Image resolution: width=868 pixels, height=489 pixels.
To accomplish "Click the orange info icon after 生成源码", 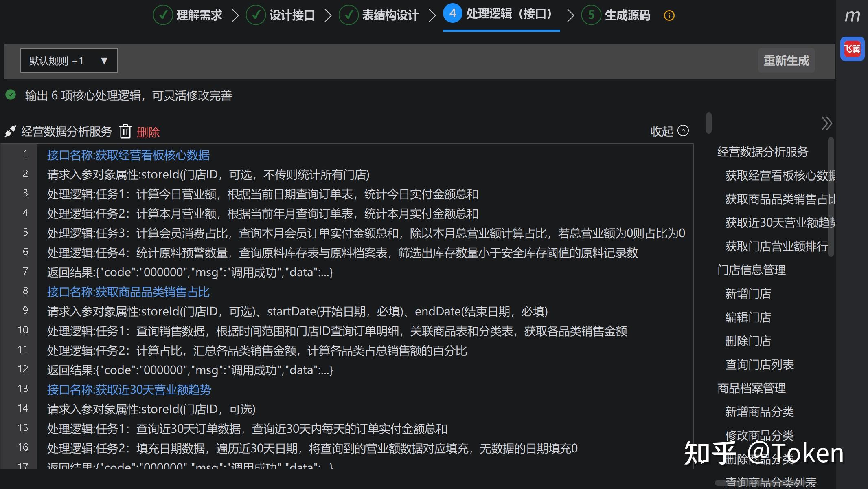I will point(669,15).
